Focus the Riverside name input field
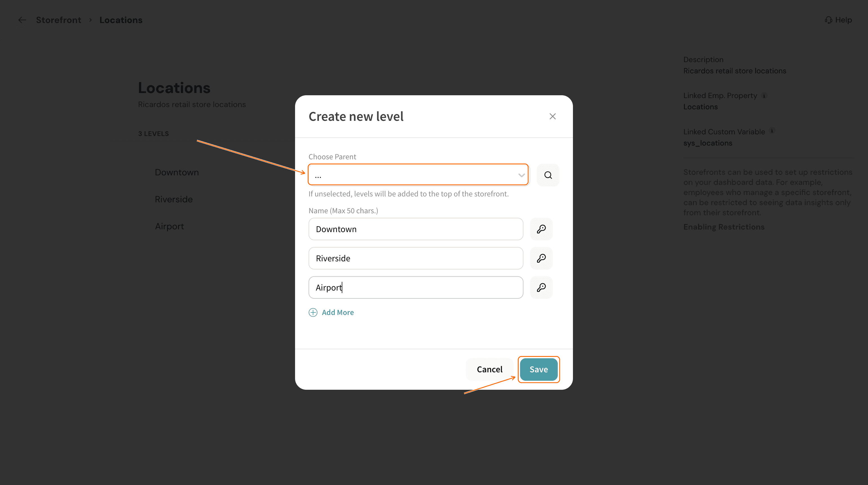This screenshot has width=868, height=485. (x=416, y=258)
